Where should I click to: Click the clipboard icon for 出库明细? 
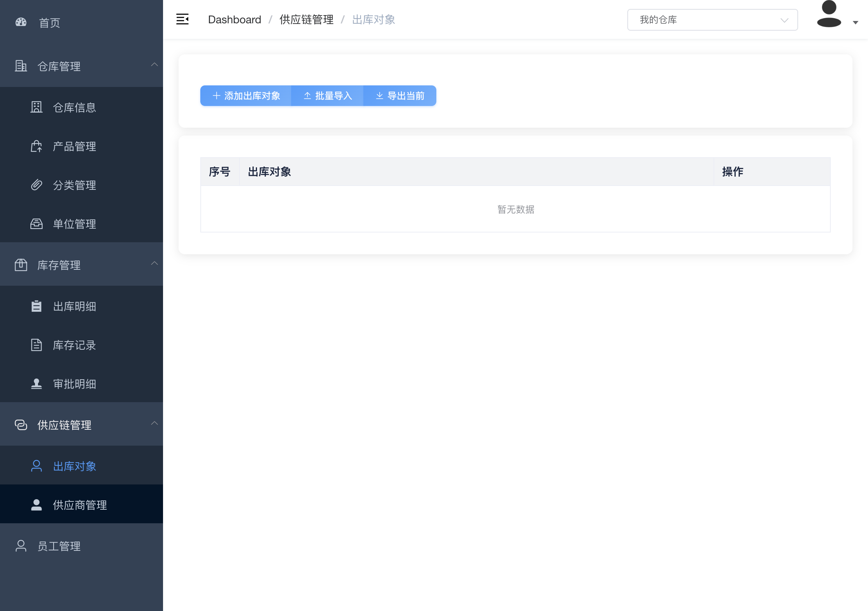coord(36,306)
